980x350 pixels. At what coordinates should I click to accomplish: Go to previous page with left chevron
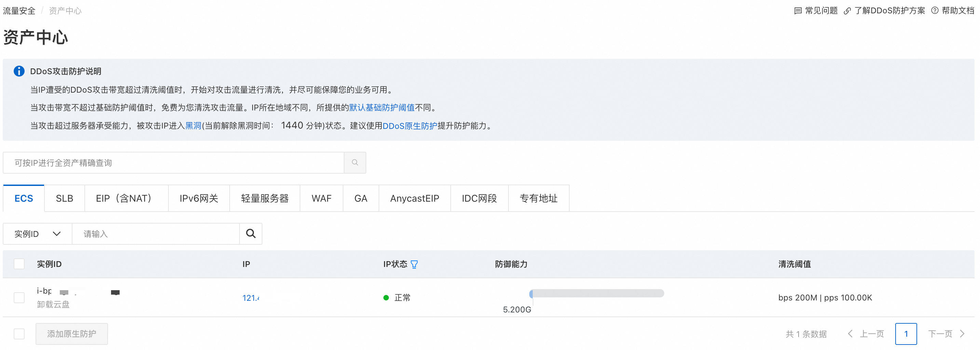[x=850, y=334]
